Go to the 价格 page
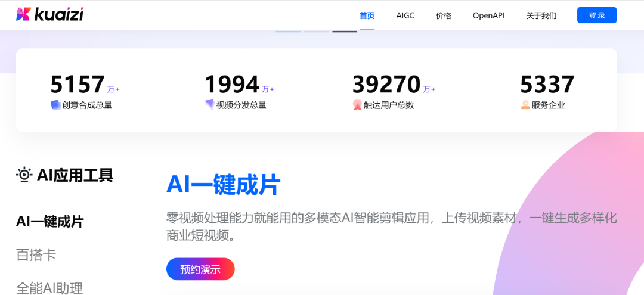This screenshot has width=644, height=295. (444, 16)
